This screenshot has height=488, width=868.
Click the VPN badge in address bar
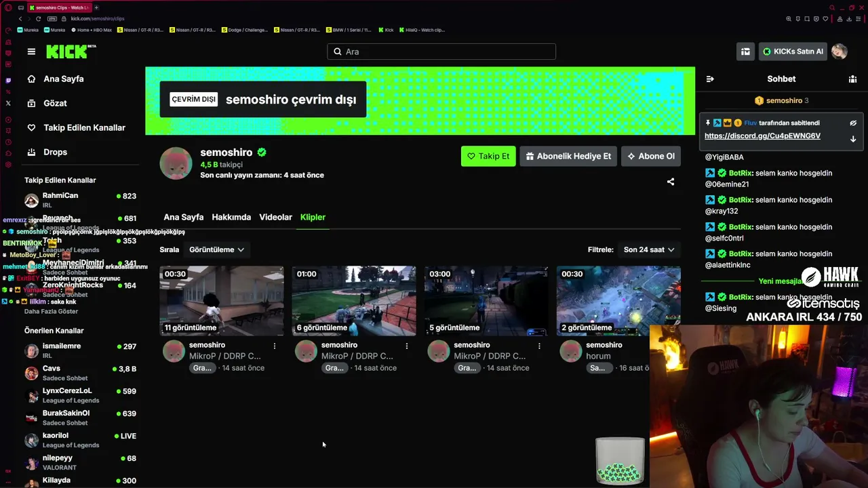coord(52,19)
